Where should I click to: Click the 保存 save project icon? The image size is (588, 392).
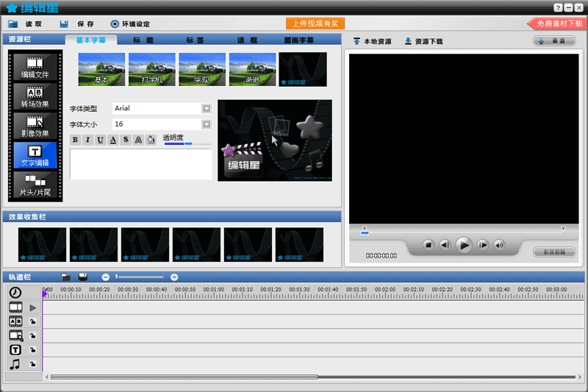pyautogui.click(x=64, y=24)
